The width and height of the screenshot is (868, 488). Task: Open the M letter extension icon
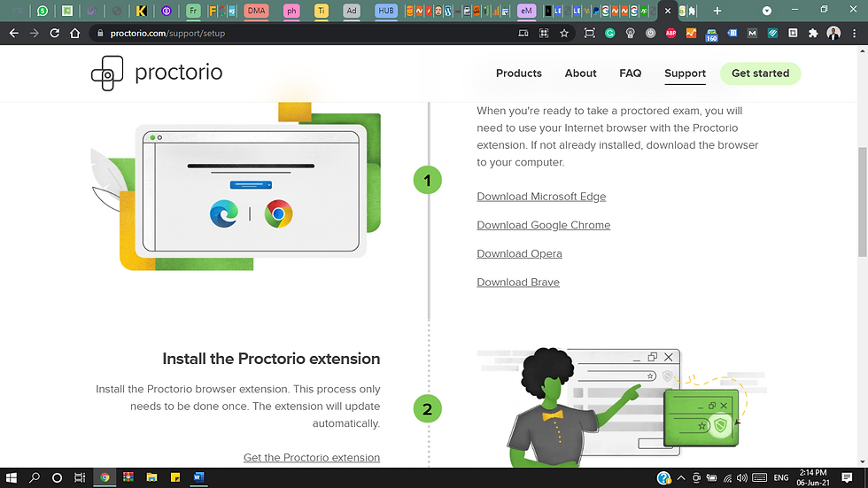tap(752, 33)
